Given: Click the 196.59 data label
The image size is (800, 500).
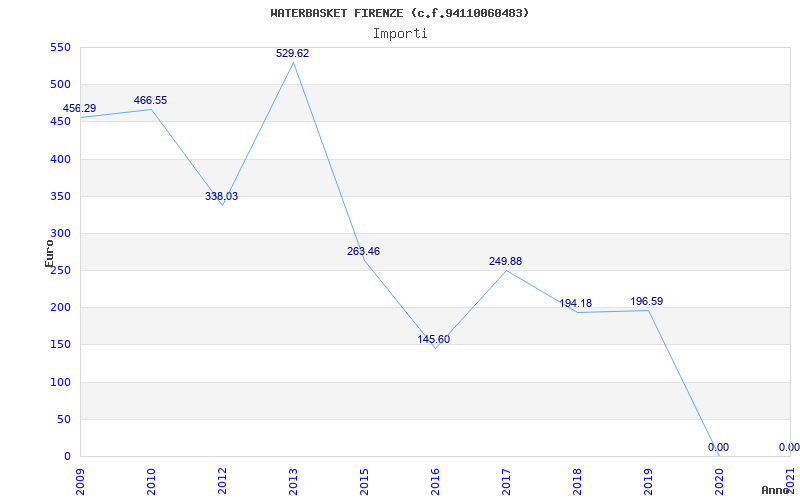Looking at the screenshot, I should 646,302.
